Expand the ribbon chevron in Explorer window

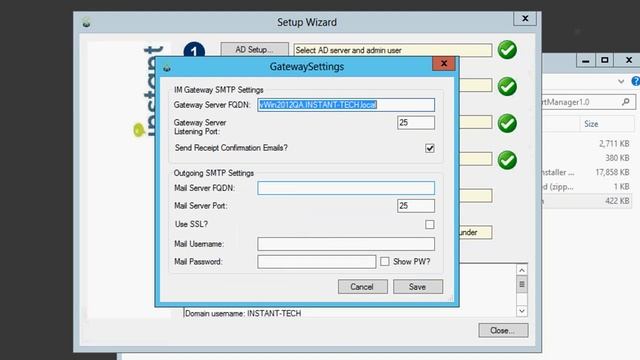tap(621, 82)
